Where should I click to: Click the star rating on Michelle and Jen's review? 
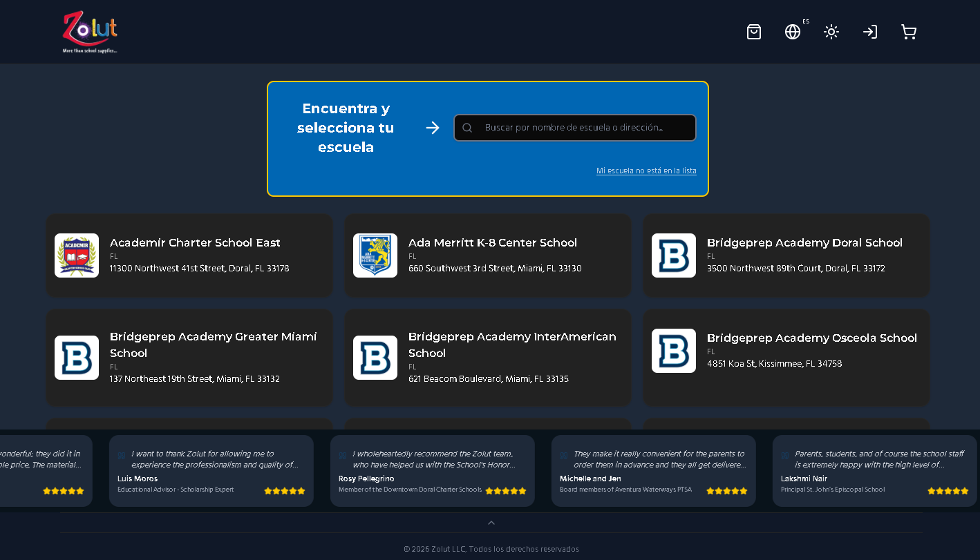click(x=727, y=491)
